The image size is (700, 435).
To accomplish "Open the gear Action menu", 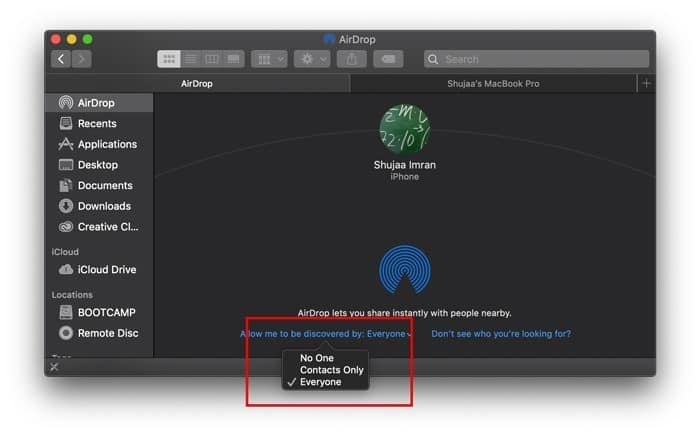I will coord(312,59).
